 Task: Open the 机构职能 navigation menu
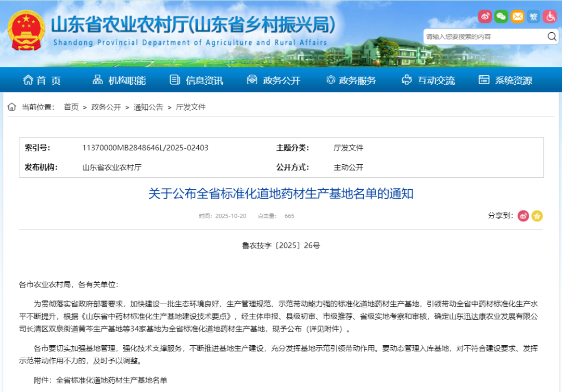pyautogui.click(x=119, y=81)
